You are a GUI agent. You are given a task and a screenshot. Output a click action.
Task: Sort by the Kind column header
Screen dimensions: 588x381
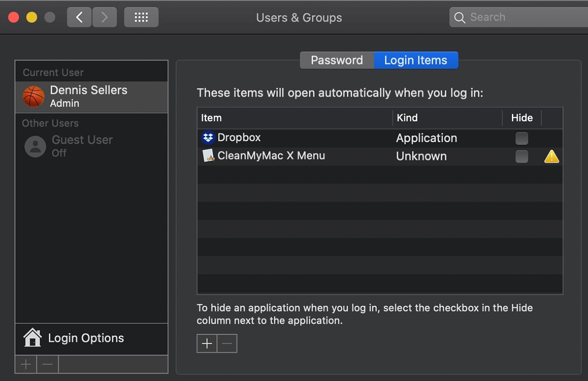[x=407, y=118]
